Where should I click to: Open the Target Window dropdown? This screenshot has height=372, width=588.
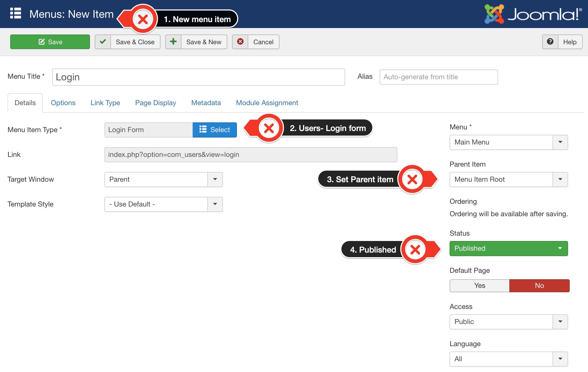(215, 179)
